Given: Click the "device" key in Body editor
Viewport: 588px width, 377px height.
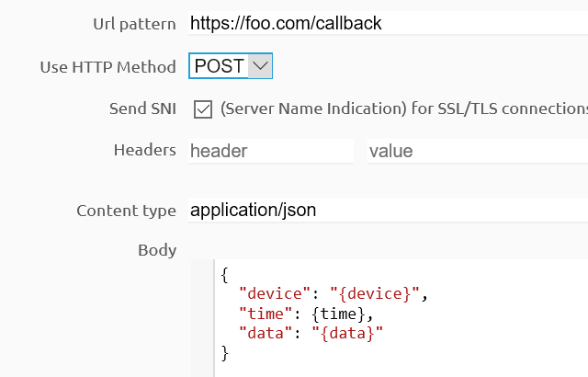Looking at the screenshot, I should click(270, 294).
